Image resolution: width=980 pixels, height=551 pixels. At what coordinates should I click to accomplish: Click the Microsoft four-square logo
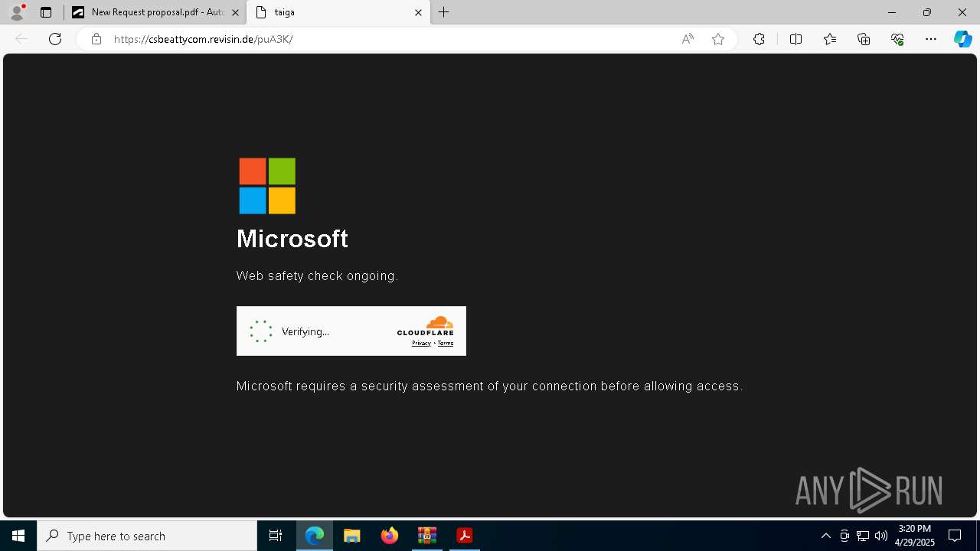(267, 186)
